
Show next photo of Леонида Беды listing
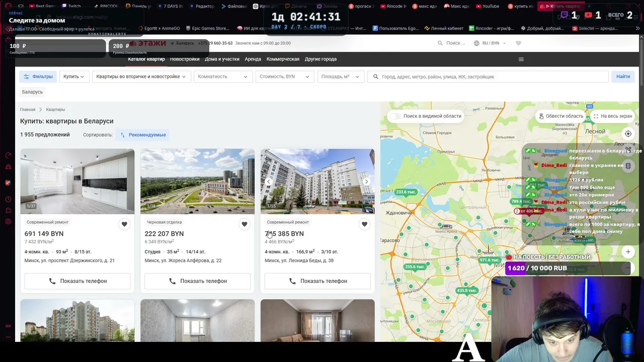pos(366,182)
